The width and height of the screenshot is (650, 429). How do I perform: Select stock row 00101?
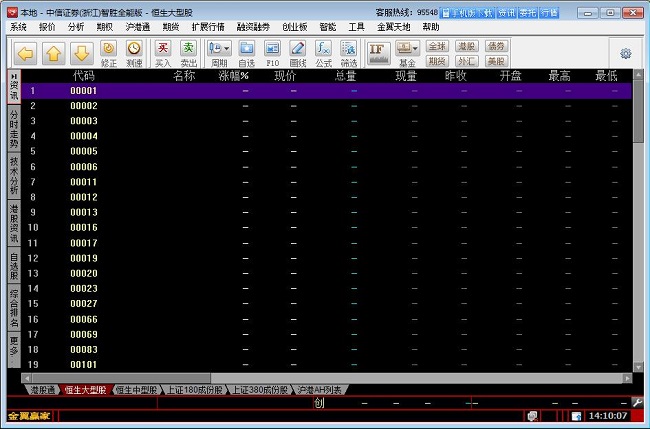pyautogui.click(x=327, y=365)
